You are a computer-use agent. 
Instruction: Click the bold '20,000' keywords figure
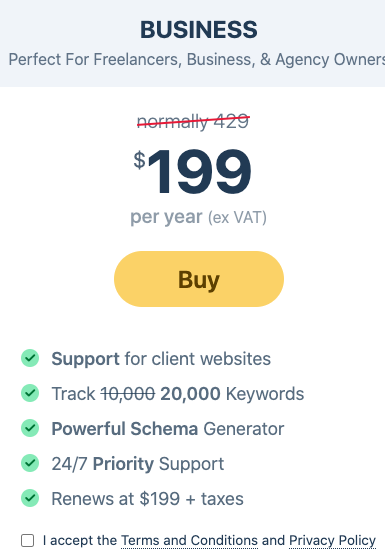(190, 394)
